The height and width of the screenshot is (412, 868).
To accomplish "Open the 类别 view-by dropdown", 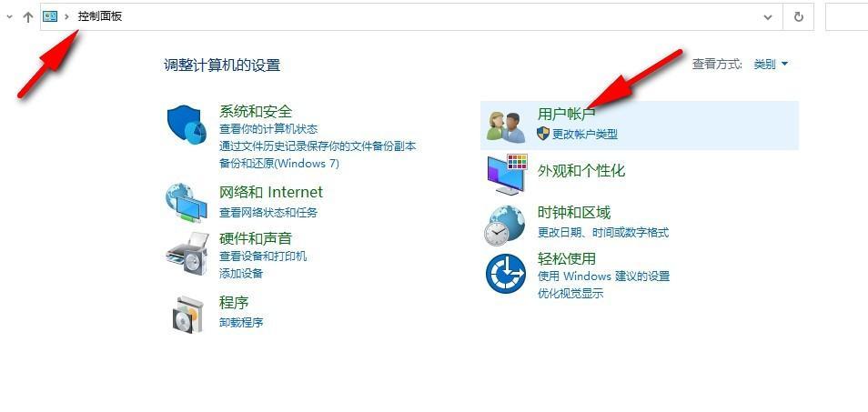I will (771, 65).
